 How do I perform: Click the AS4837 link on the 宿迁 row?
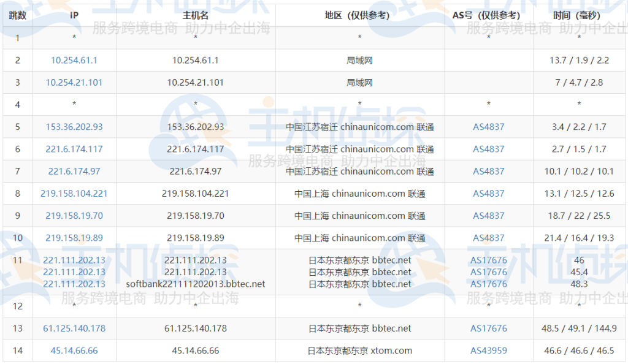pyautogui.click(x=488, y=127)
